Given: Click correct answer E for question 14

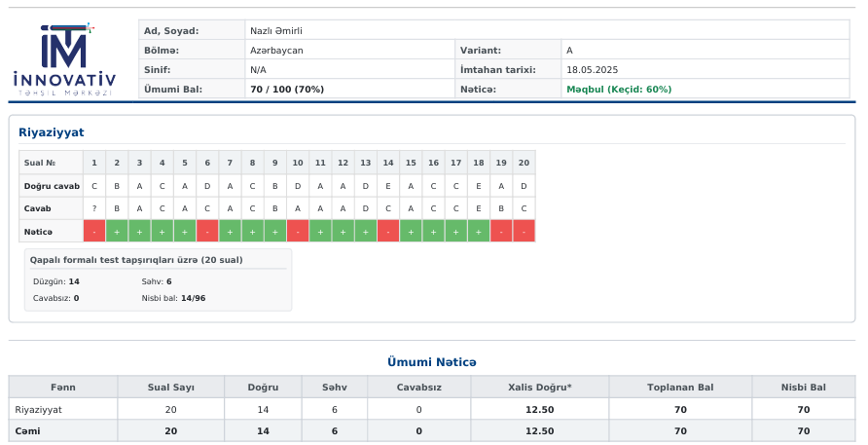Looking at the screenshot, I should [x=388, y=186].
